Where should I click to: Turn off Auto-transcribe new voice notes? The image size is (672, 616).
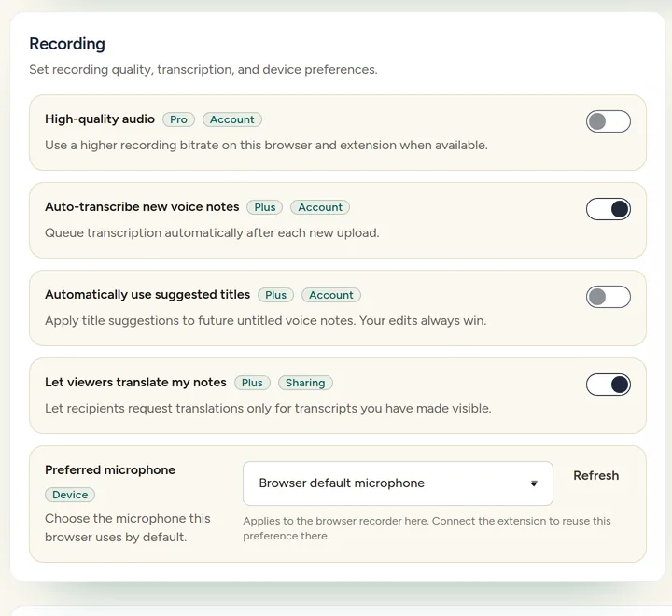tap(609, 209)
